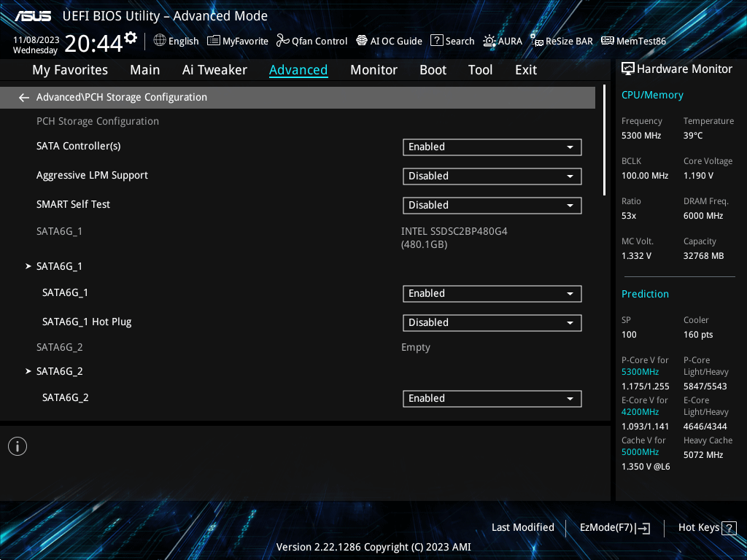Click the 5072 MHz heavy cache value
Image resolution: width=747 pixels, height=560 pixels.
coord(703,455)
